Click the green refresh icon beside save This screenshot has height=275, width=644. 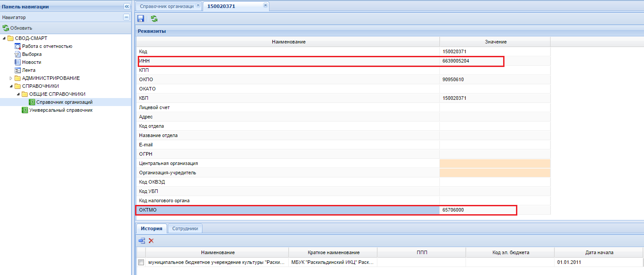pos(154,19)
